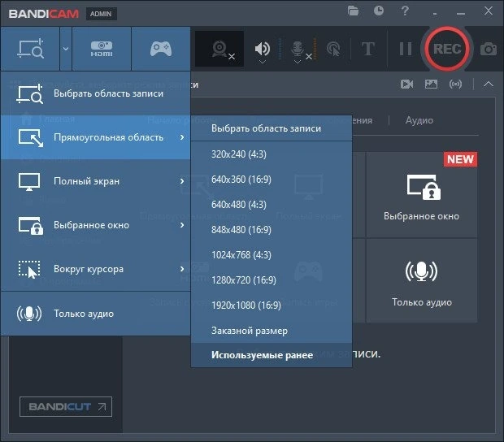Click the red NEW badge

point(460,159)
